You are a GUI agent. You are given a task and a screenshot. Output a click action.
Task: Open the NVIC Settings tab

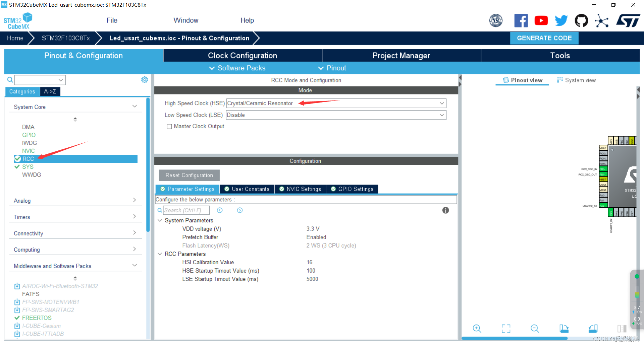click(300, 189)
